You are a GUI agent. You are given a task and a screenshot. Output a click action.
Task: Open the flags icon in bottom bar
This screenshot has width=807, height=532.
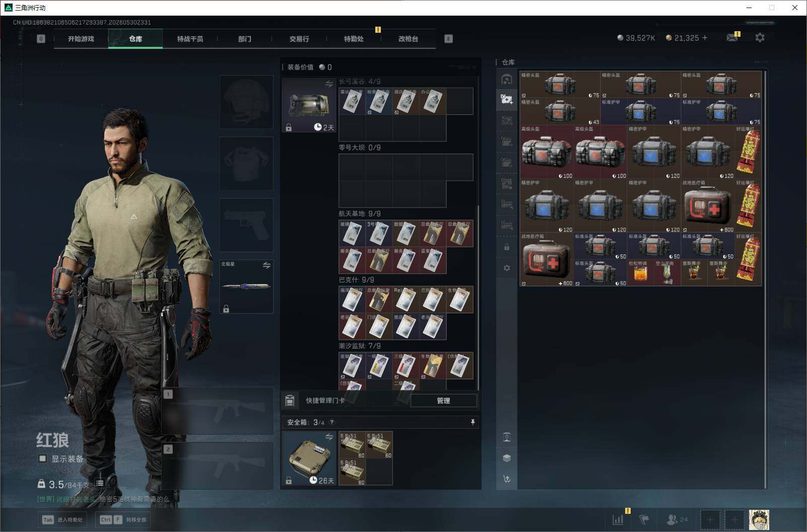pos(644,519)
